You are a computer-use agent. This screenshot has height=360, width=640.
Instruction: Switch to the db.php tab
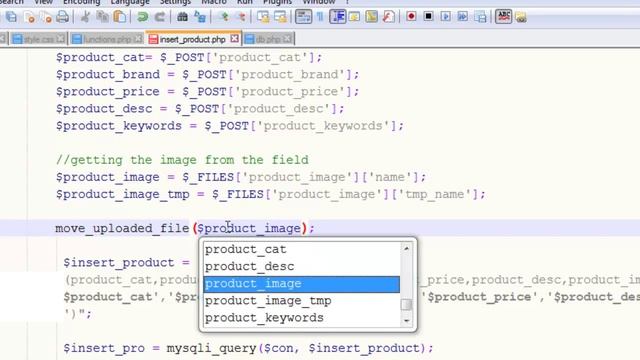[x=268, y=39]
